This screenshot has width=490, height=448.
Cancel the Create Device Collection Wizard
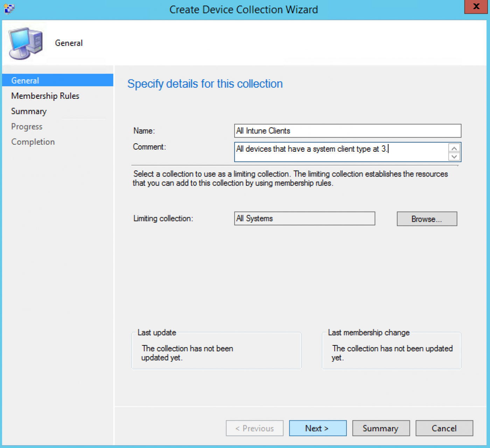pyautogui.click(x=444, y=428)
